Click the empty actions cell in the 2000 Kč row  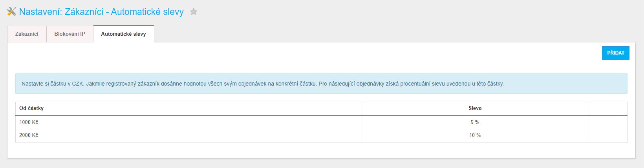[607, 135]
